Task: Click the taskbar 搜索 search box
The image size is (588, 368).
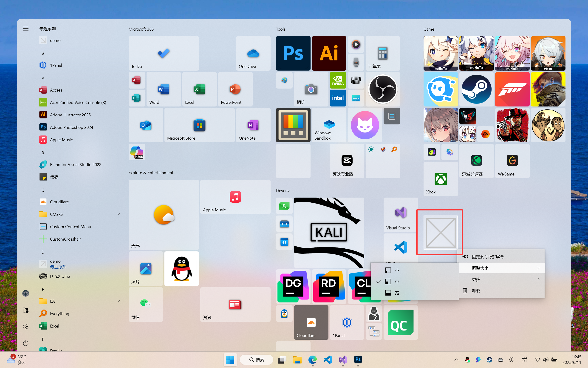Action: pos(257,359)
